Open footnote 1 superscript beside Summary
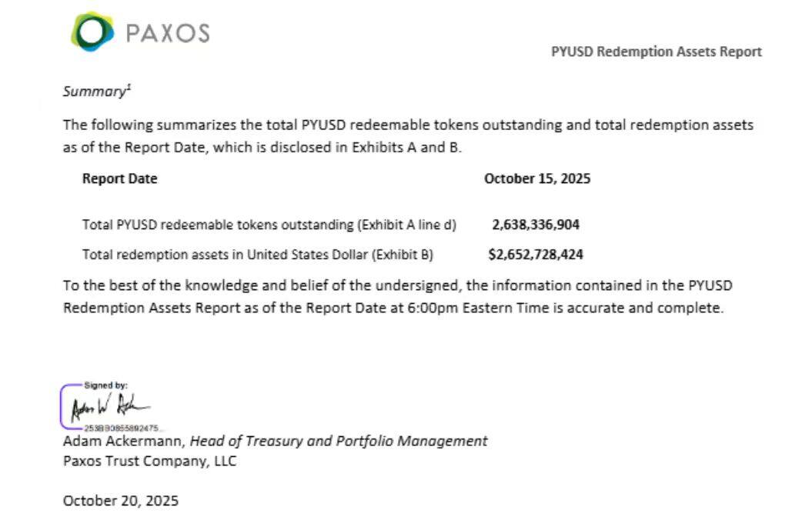Screen dimensions: 812x520 point(129,88)
